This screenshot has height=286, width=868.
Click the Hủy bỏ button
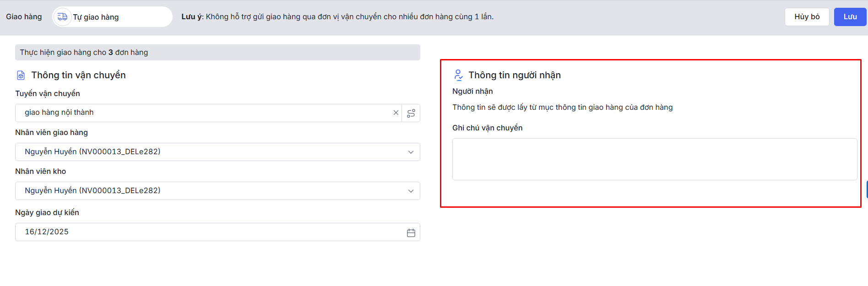coord(807,17)
